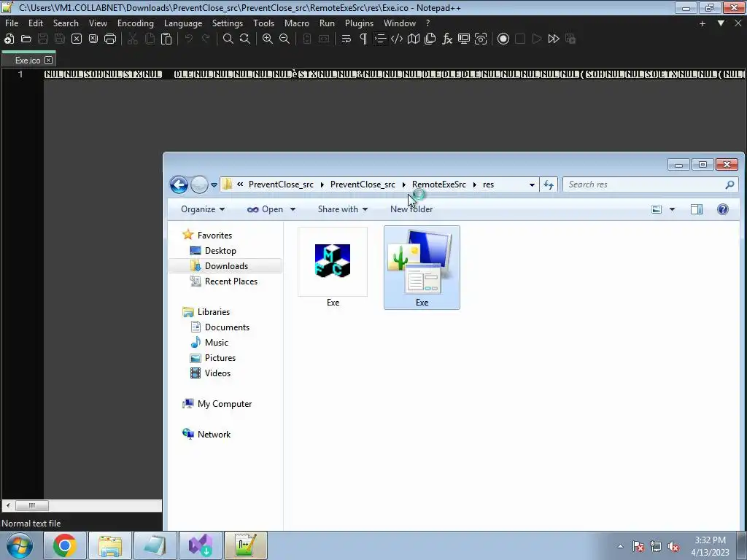Screen dimensions: 747x560
Task: Toggle the preview pane button
Action: click(x=697, y=209)
